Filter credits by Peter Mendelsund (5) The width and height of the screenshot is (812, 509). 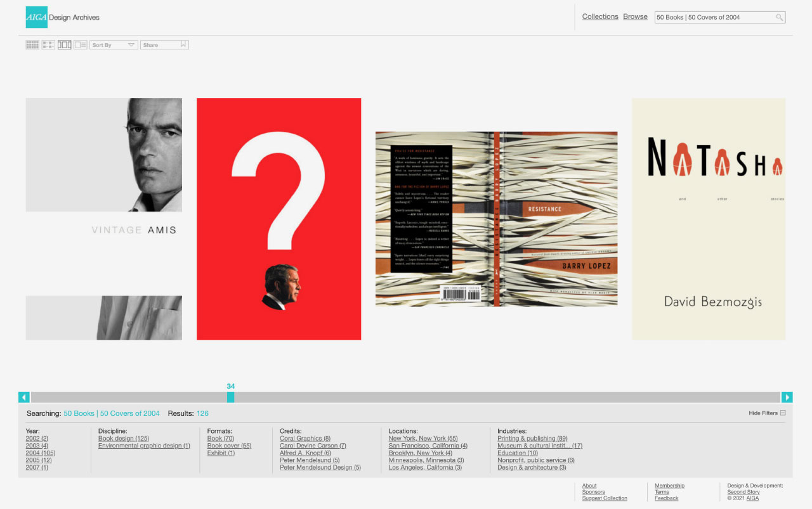310,460
